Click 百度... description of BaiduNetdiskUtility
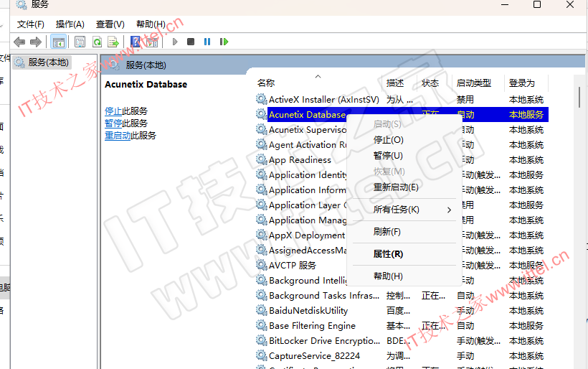 [398, 310]
